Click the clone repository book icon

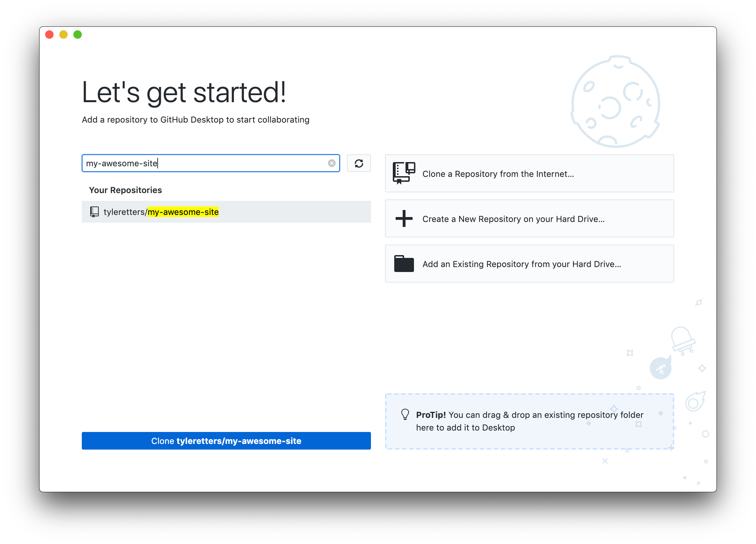[x=404, y=173]
